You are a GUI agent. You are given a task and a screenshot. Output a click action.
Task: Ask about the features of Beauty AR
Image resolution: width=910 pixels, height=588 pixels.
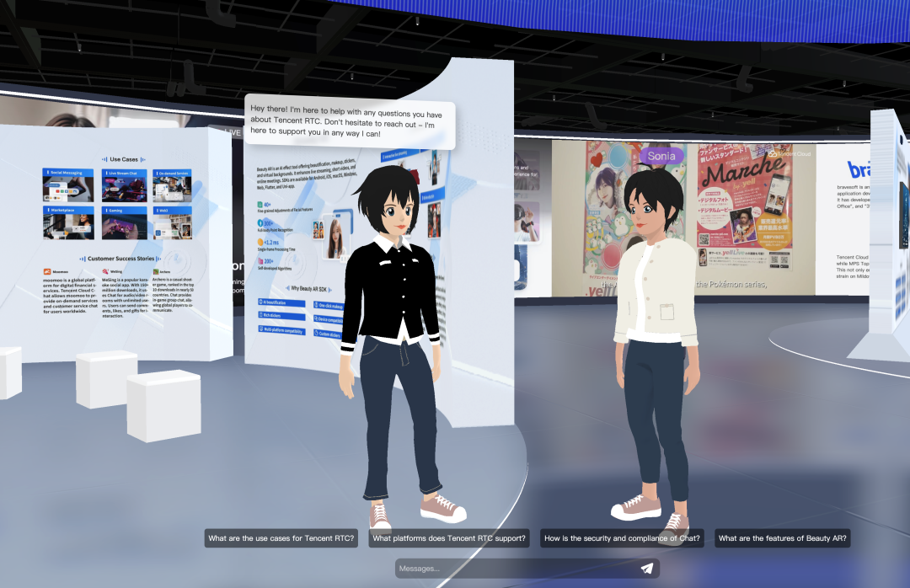coord(782,537)
